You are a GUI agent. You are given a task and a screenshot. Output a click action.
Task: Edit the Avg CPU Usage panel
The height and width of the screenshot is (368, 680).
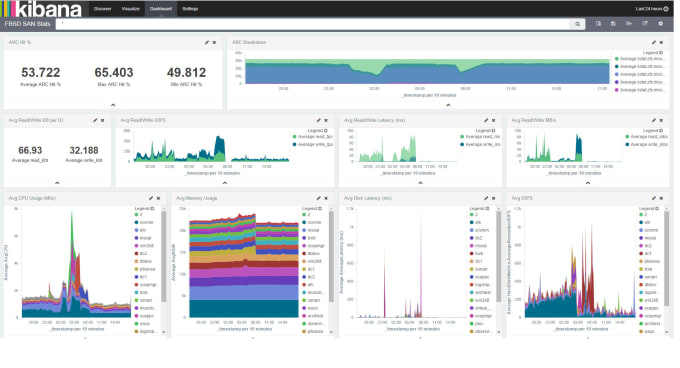[151, 198]
